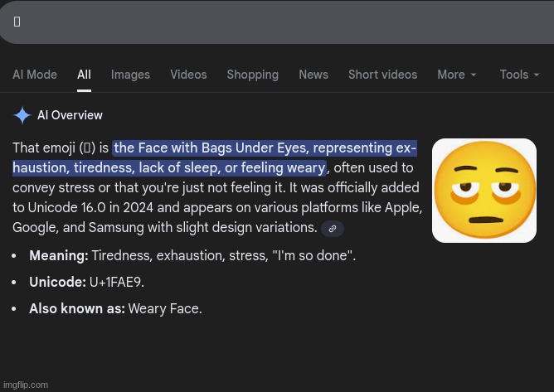Open the Tools dropdown

click(x=519, y=75)
